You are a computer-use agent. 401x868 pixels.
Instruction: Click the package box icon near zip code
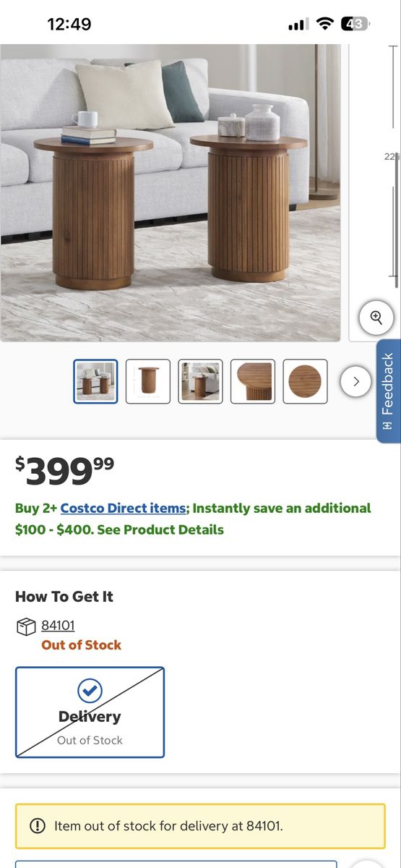tap(26, 626)
